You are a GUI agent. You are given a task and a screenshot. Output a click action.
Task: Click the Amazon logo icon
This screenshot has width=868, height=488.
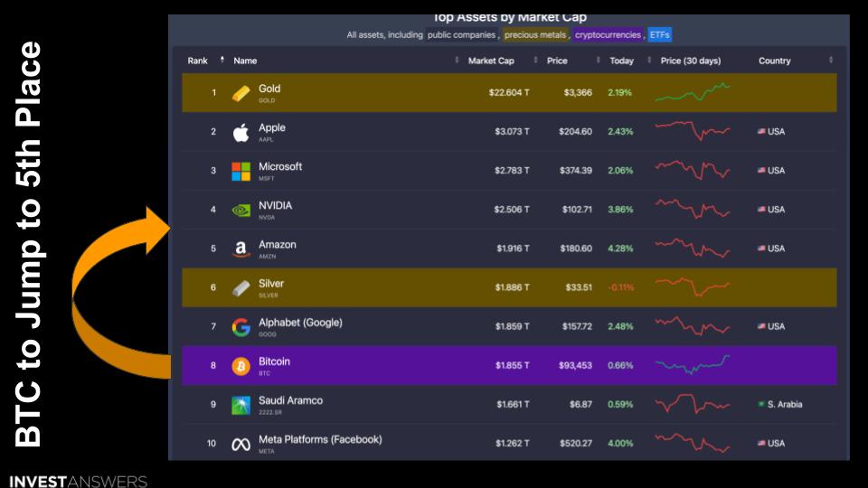click(241, 249)
